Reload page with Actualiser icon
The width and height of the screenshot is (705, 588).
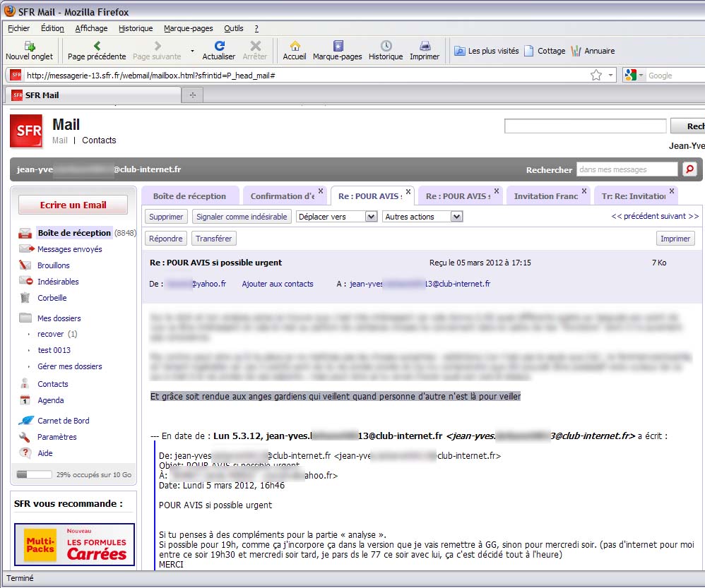pos(219,46)
